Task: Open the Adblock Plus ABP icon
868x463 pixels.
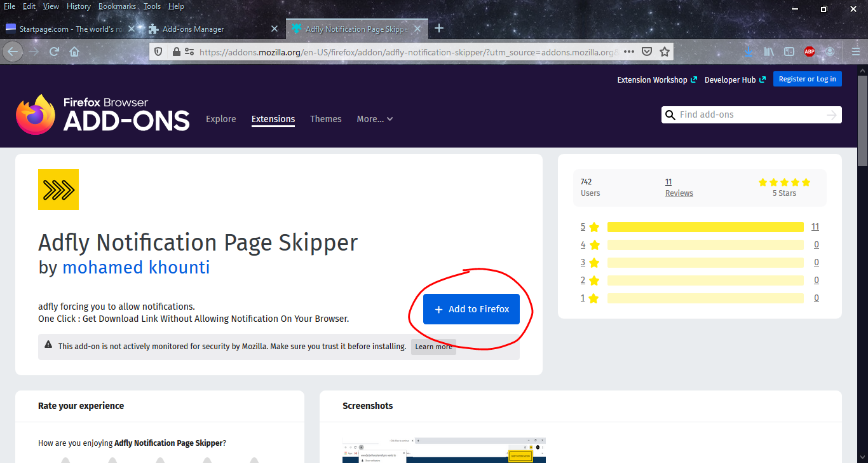Action: (810, 52)
